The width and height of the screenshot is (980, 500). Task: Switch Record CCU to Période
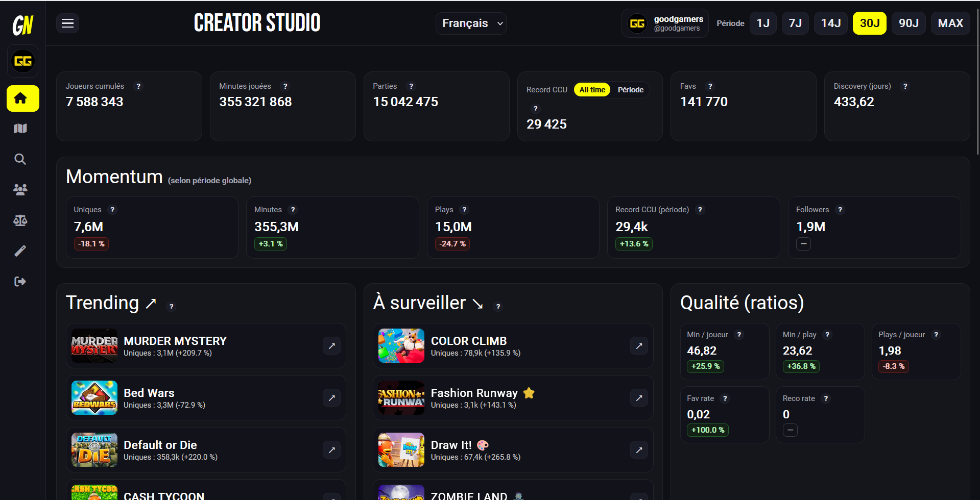tap(630, 90)
